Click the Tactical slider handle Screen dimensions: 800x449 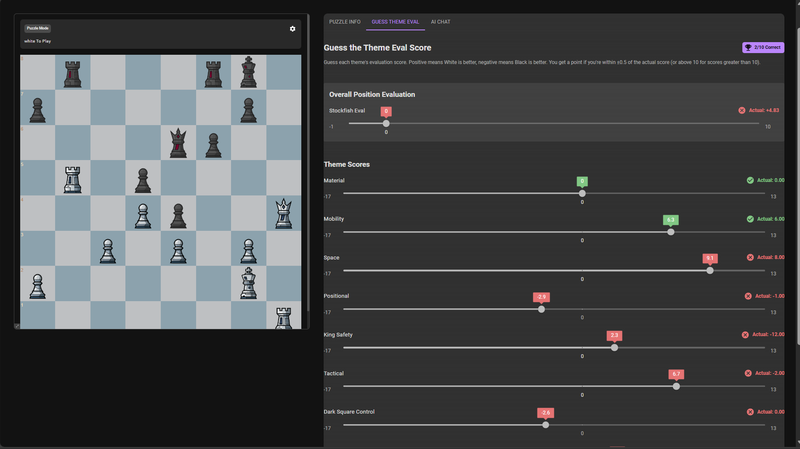coord(676,386)
